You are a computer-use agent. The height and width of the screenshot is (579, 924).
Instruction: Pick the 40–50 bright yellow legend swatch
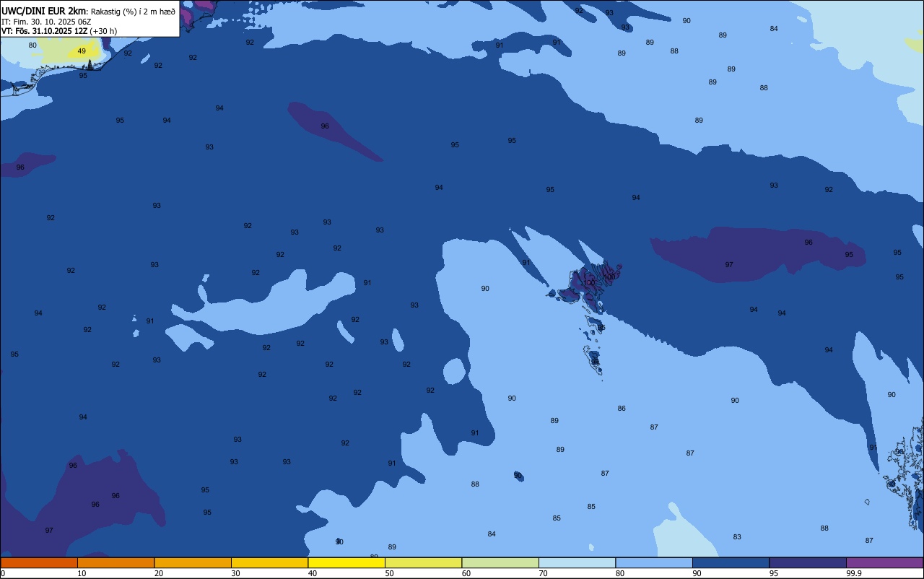[346, 562]
